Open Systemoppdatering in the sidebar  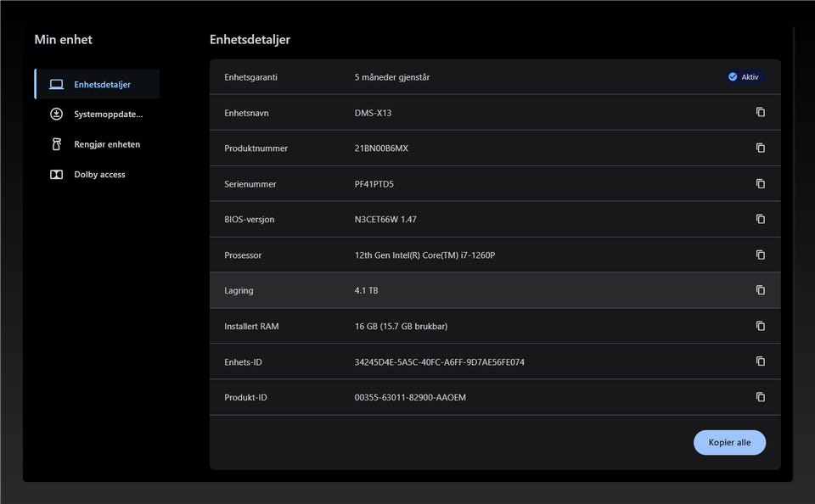coord(97,115)
